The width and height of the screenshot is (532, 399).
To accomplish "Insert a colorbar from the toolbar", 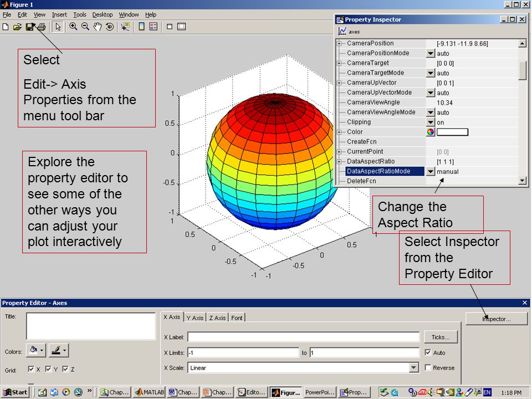I will point(141,27).
